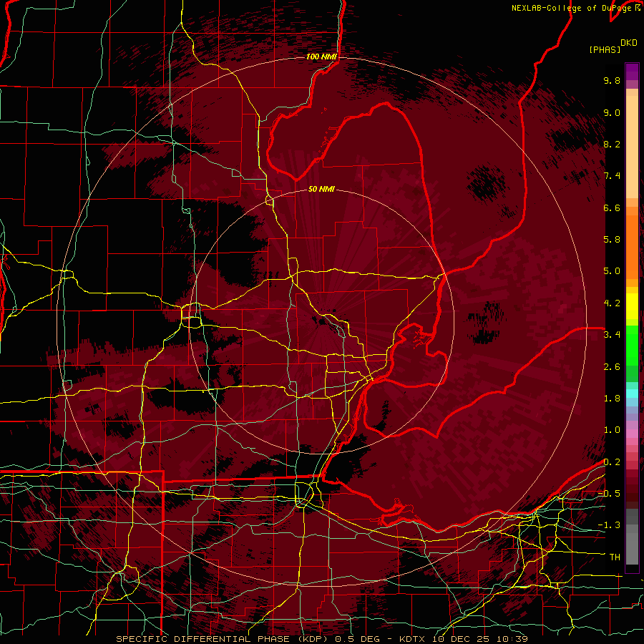Screen dimensions: 644x644
Task: Click the -0.5 legend value
Action: click(609, 494)
